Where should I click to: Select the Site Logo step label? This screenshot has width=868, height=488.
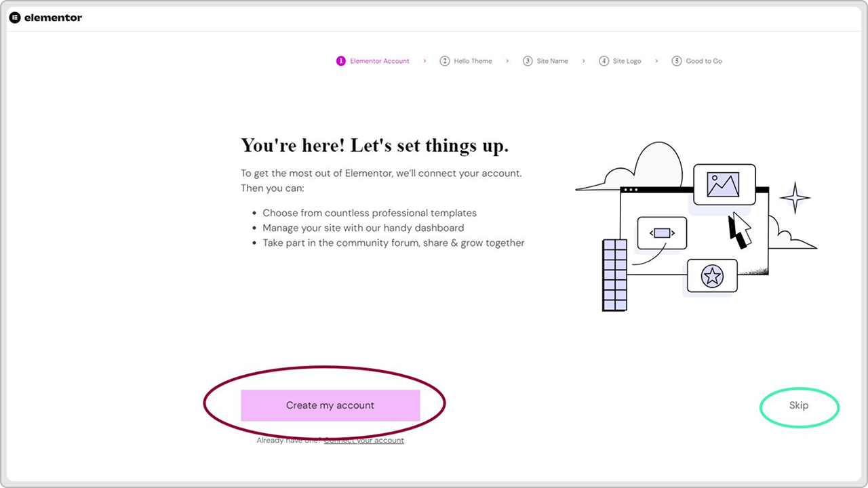pos(625,60)
